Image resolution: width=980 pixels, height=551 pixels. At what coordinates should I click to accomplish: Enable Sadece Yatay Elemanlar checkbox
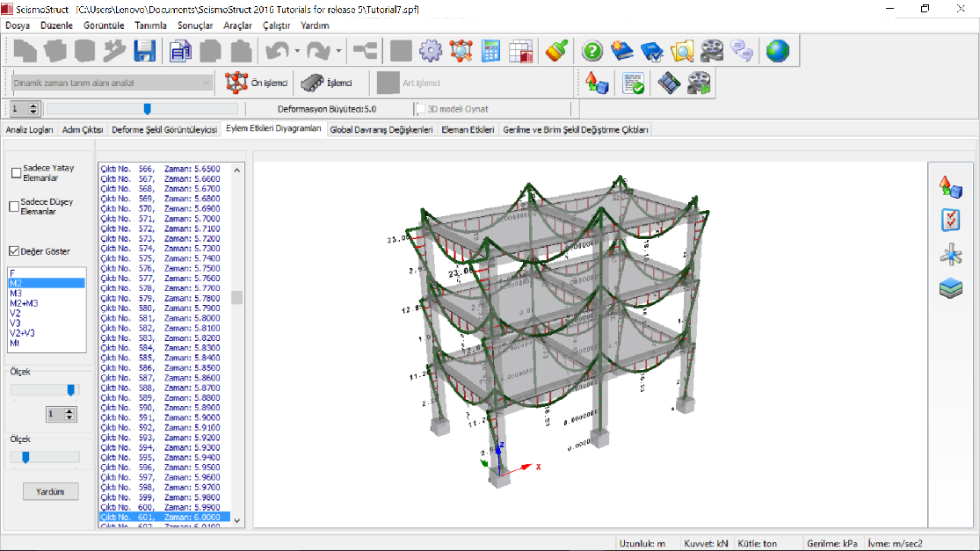click(16, 173)
